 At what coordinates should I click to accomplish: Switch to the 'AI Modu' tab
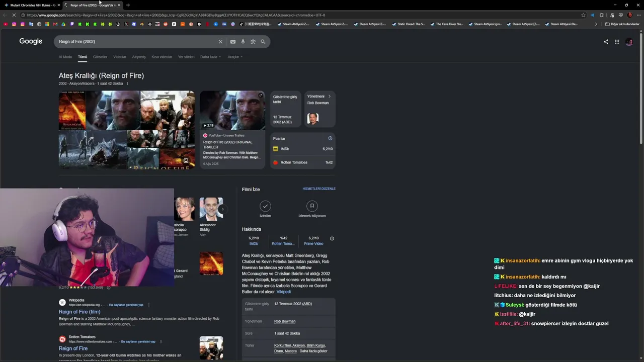[65, 57]
